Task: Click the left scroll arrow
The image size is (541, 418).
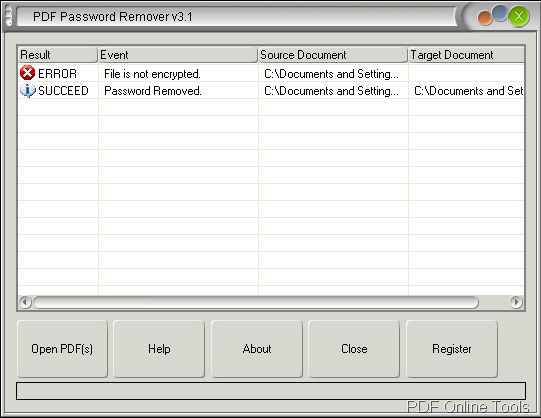Action: pos(25,302)
